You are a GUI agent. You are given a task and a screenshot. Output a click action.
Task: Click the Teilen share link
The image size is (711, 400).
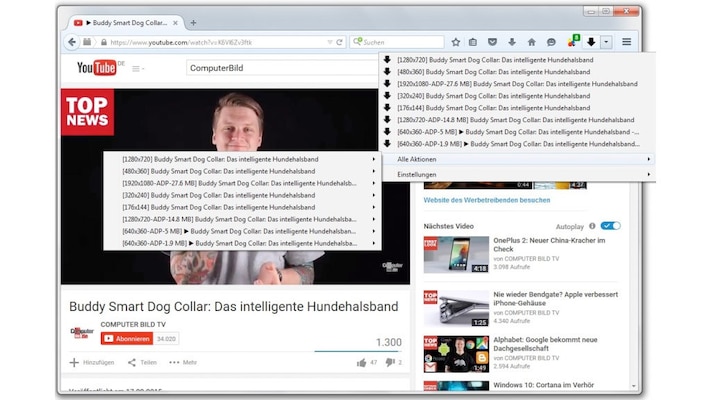click(x=142, y=362)
